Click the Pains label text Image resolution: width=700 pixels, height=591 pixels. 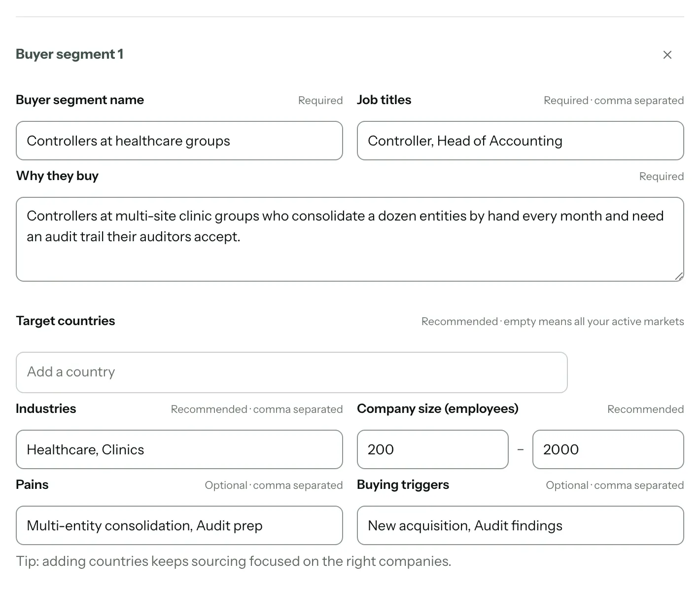(x=32, y=484)
